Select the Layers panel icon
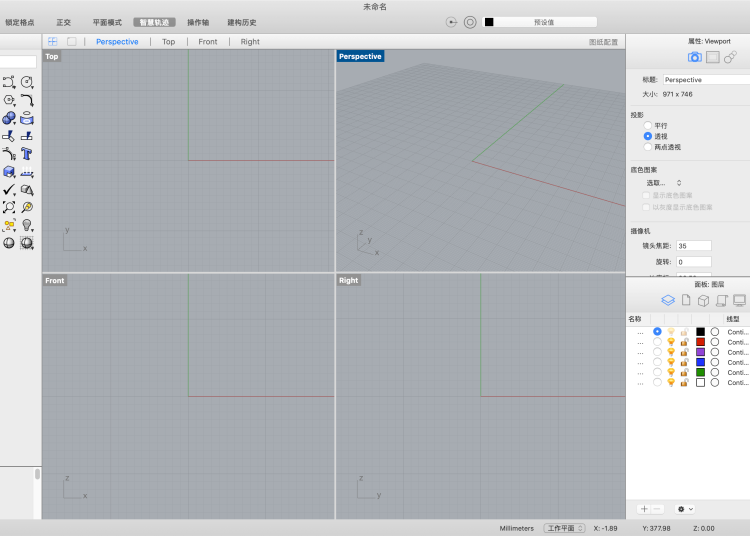Screen dimensions: 750x536 tap(668, 300)
